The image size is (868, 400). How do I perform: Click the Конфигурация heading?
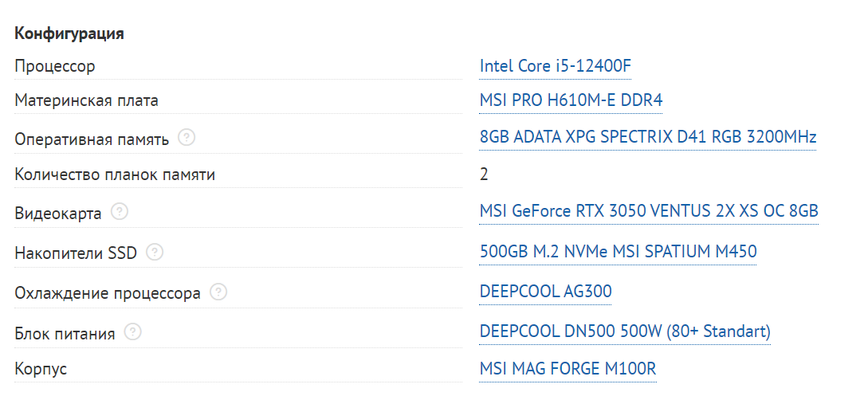point(69,33)
